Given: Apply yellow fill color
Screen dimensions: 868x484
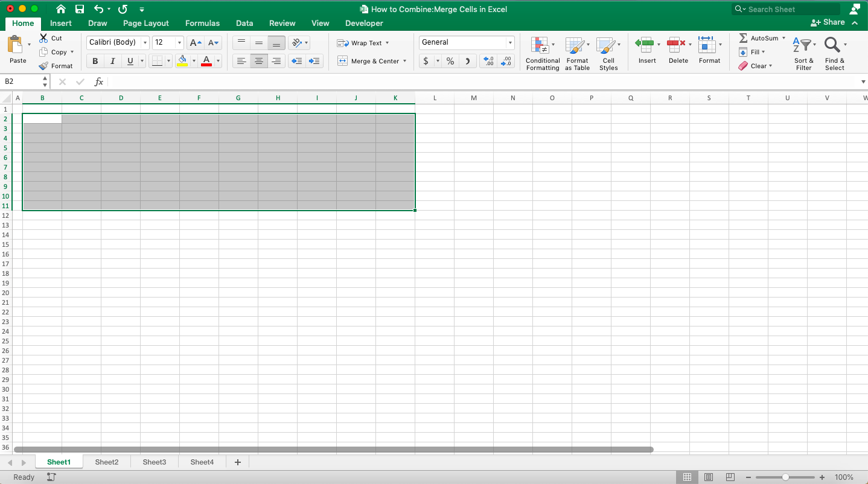Looking at the screenshot, I should pyautogui.click(x=182, y=61).
